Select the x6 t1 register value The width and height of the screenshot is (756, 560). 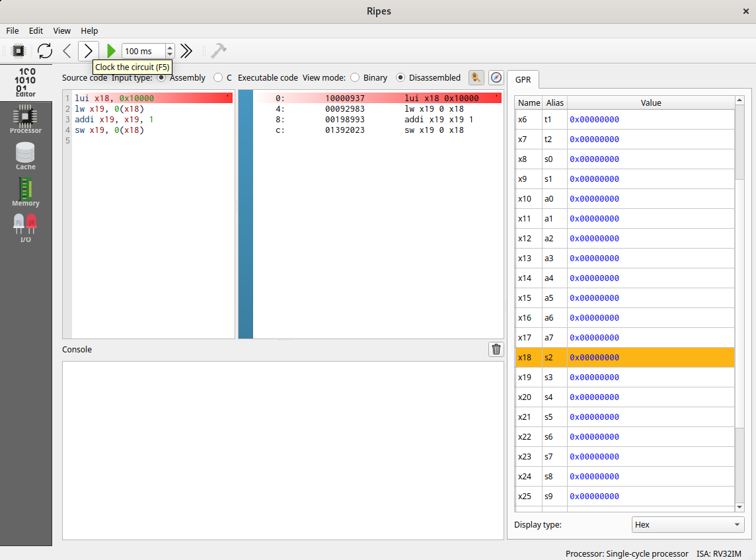[x=651, y=120]
